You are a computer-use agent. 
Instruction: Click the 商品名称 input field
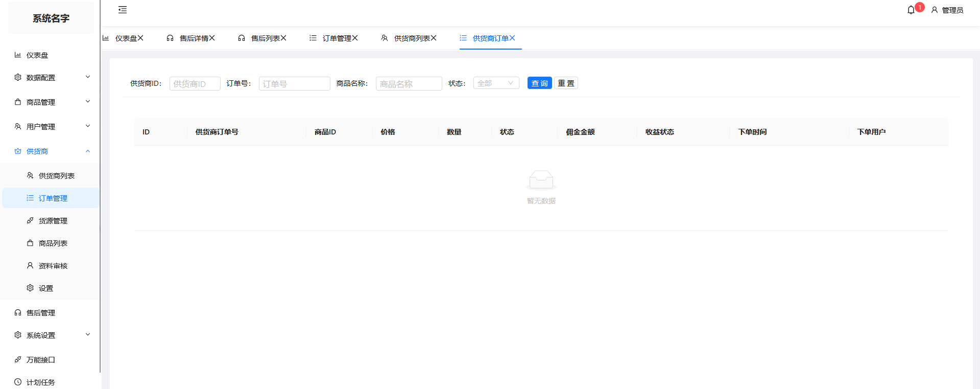point(409,84)
